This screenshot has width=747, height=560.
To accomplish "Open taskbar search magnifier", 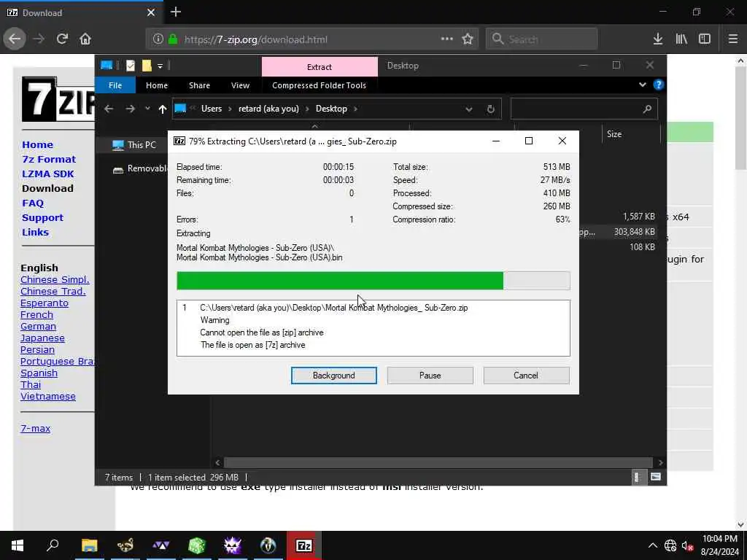I will (53, 545).
